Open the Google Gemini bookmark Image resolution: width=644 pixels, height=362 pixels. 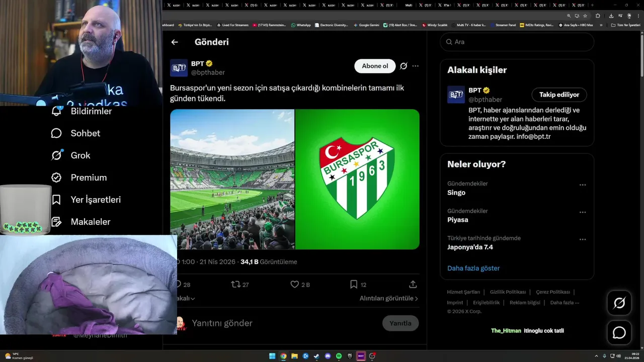pyautogui.click(x=366, y=25)
